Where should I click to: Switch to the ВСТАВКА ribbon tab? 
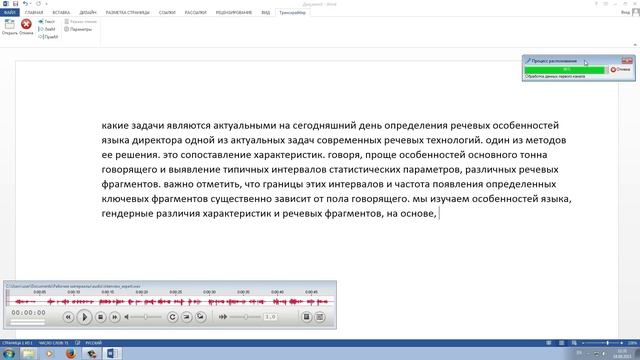click(x=61, y=13)
